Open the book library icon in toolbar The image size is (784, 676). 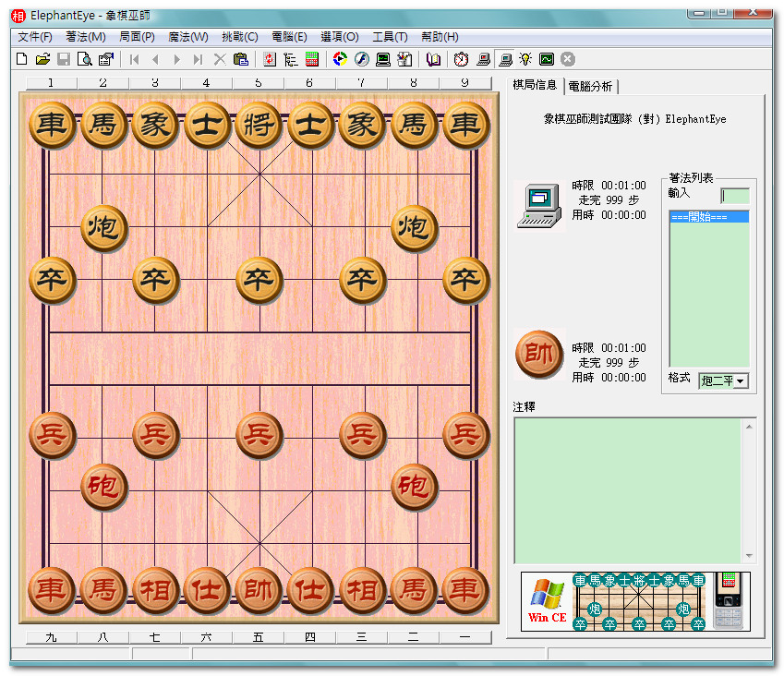(433, 59)
